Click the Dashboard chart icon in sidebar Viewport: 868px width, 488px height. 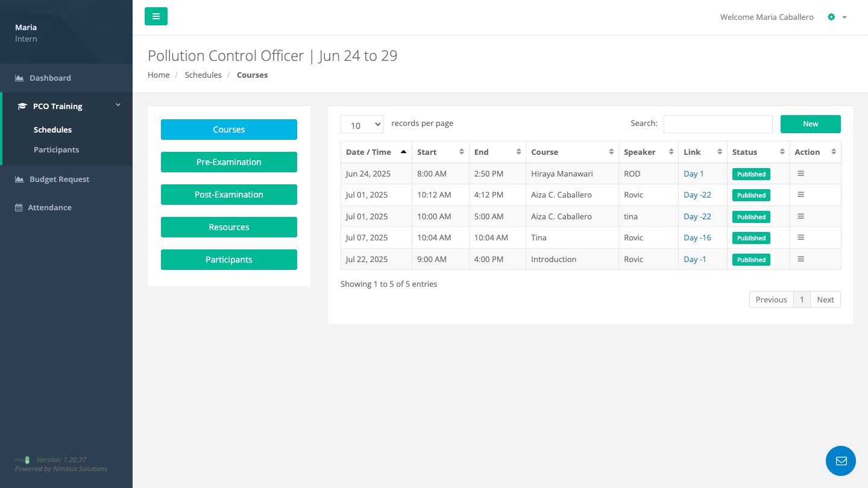coord(19,78)
